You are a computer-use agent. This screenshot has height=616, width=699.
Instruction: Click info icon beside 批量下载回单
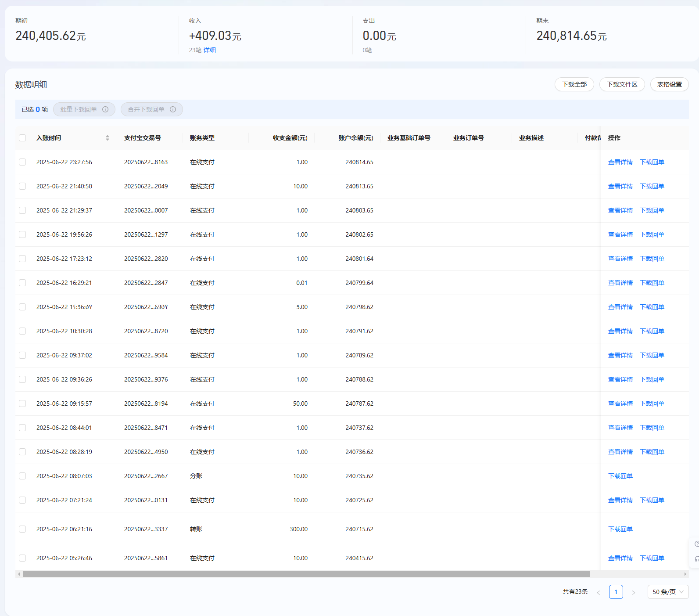105,109
